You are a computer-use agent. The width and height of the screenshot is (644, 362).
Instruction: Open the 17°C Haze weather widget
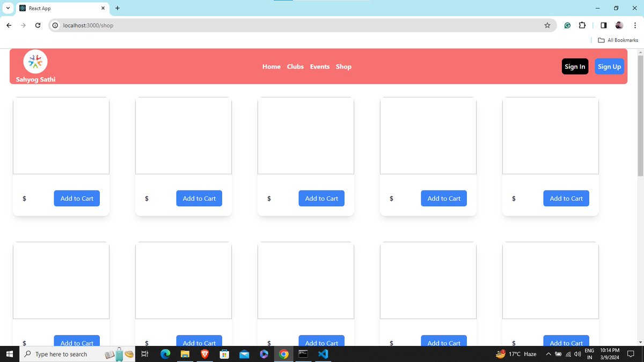coord(516,354)
